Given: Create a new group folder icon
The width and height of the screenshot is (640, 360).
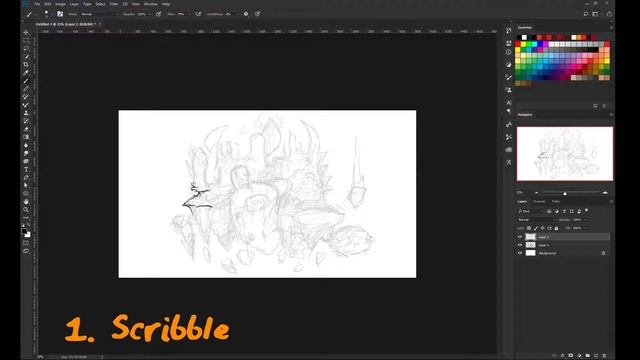Looking at the screenshot, I should 587,356.
